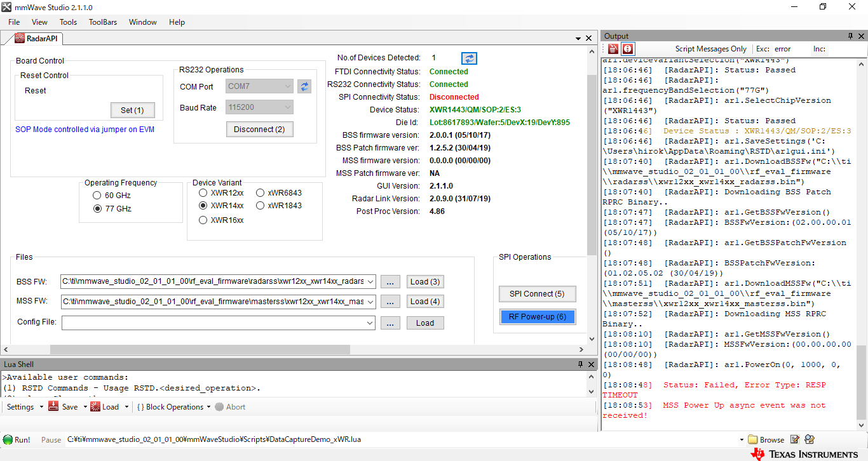Viewport: 868px width, 461px height.
Task: Click Script Messages Only filter
Action: [710, 49]
